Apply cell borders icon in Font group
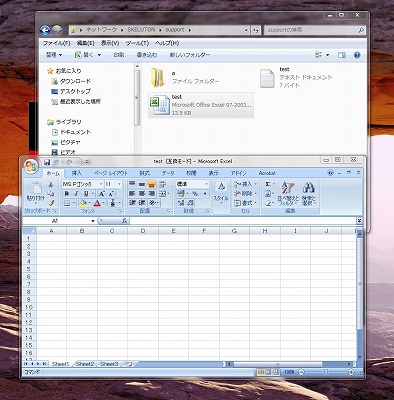 [67, 203]
